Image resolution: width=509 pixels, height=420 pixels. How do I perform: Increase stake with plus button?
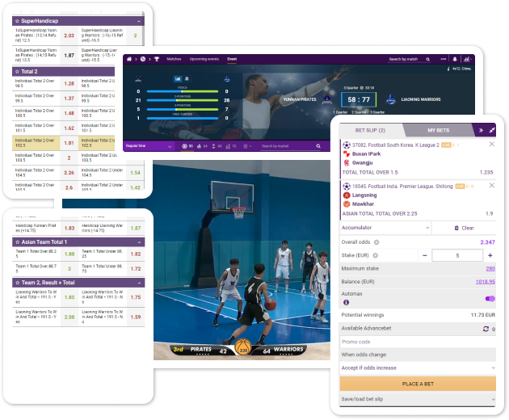tap(490, 255)
